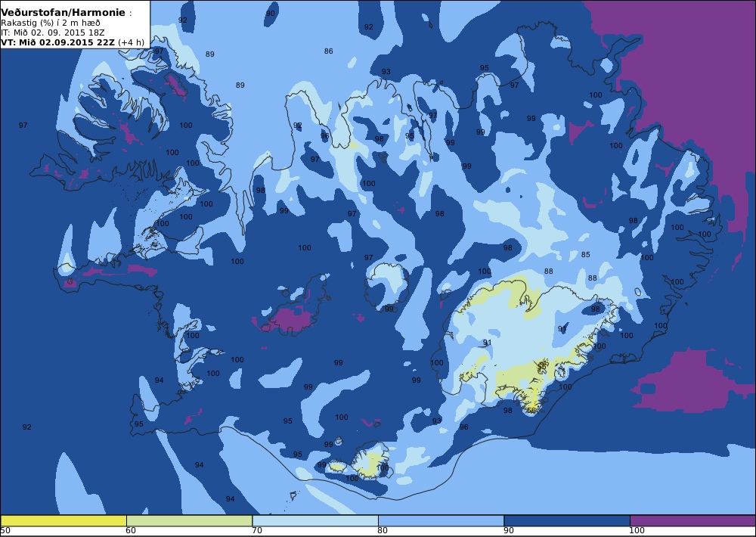Click the legend scale label '70'

(257, 531)
